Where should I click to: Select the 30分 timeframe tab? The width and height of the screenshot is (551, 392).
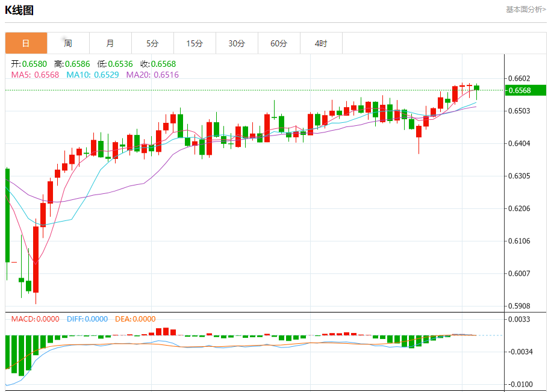(x=237, y=43)
